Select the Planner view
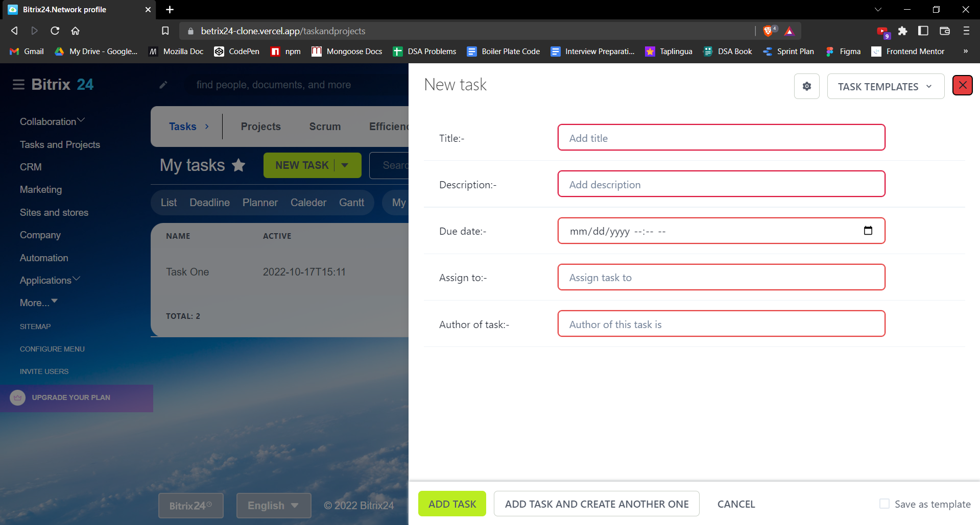Image resolution: width=980 pixels, height=525 pixels. coord(260,203)
